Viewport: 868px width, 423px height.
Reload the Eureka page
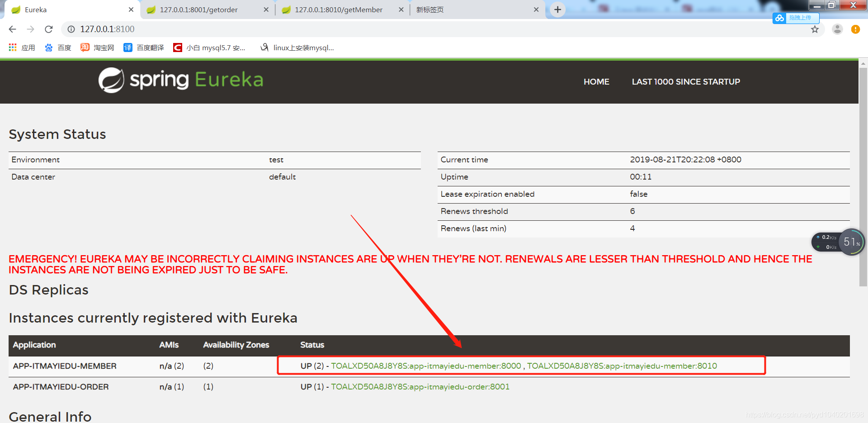click(x=49, y=29)
